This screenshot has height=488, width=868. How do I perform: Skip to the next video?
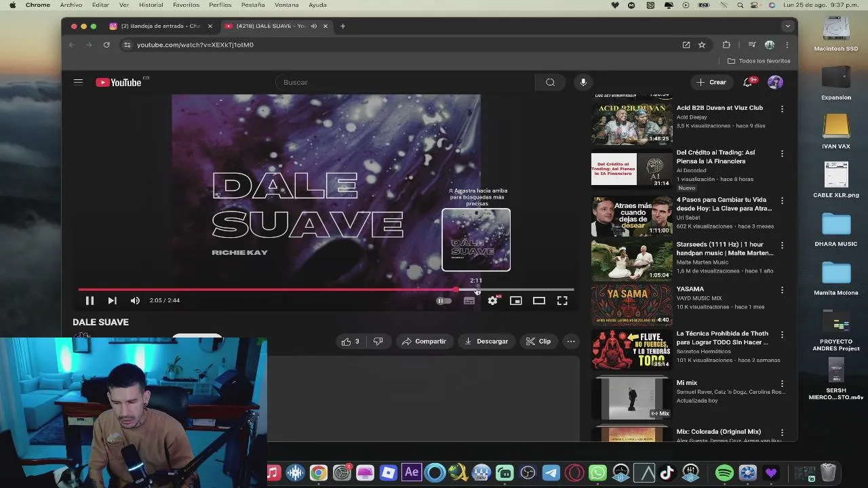tap(112, 300)
